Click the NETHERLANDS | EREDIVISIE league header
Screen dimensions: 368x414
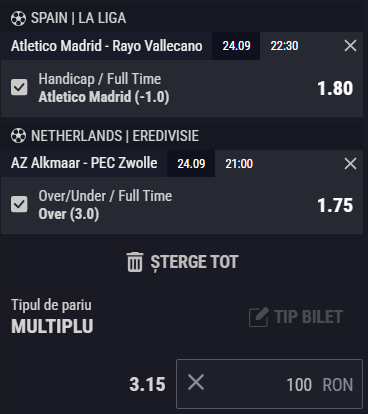tap(115, 136)
